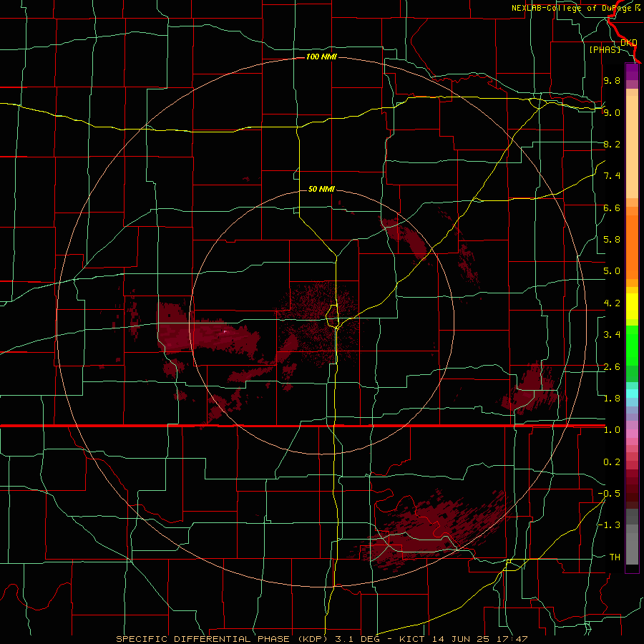Click the NEXLAB-College of DuPage credit text
This screenshot has height=644, width=644.
572,8
